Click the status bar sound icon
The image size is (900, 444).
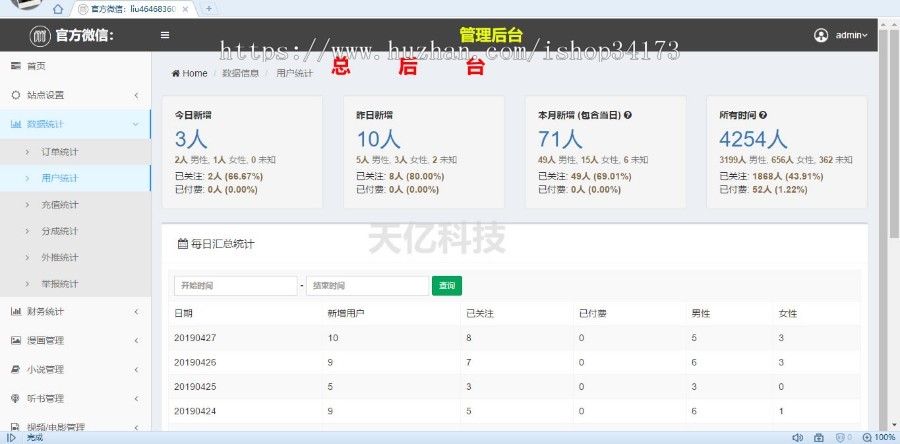(797, 438)
